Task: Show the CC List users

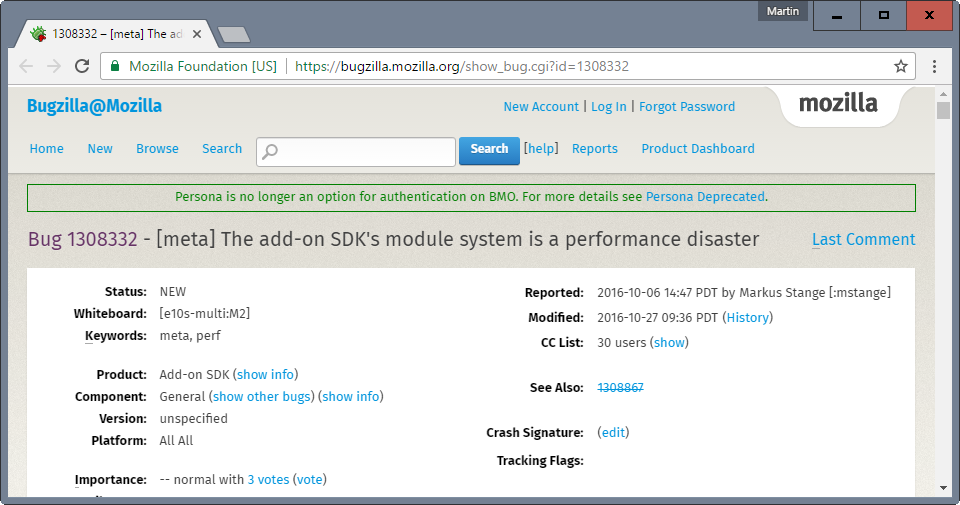Action: pos(669,343)
